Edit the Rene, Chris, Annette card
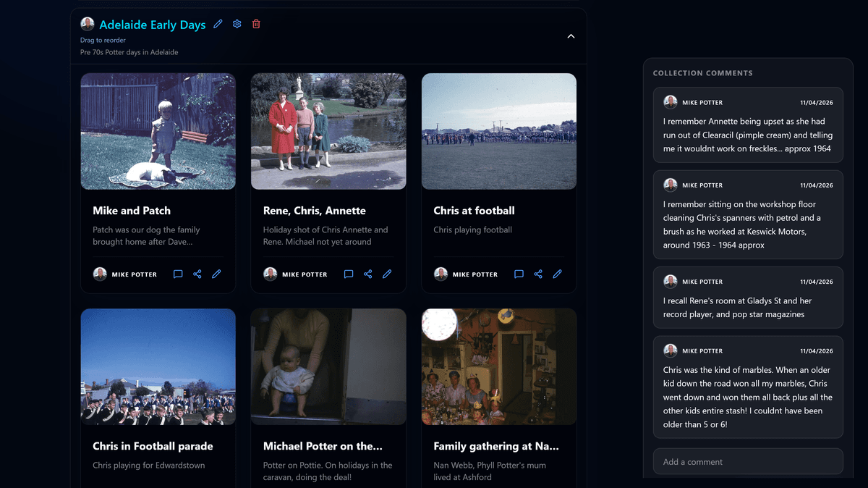This screenshot has width=868, height=488. coord(387,274)
